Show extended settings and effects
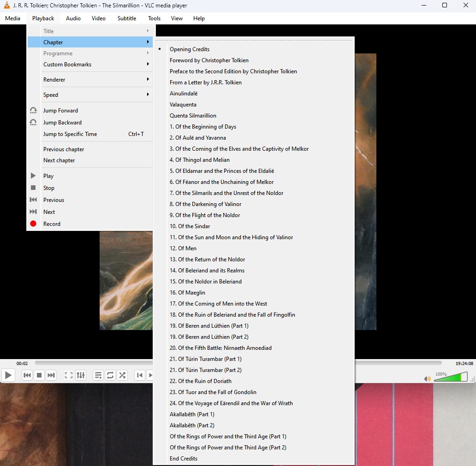Viewport: 476px width, 466px height. coord(81,375)
